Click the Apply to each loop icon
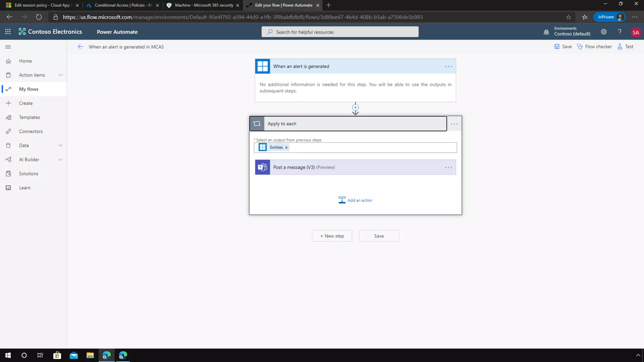Viewport: 644px width, 362px height. click(x=257, y=123)
